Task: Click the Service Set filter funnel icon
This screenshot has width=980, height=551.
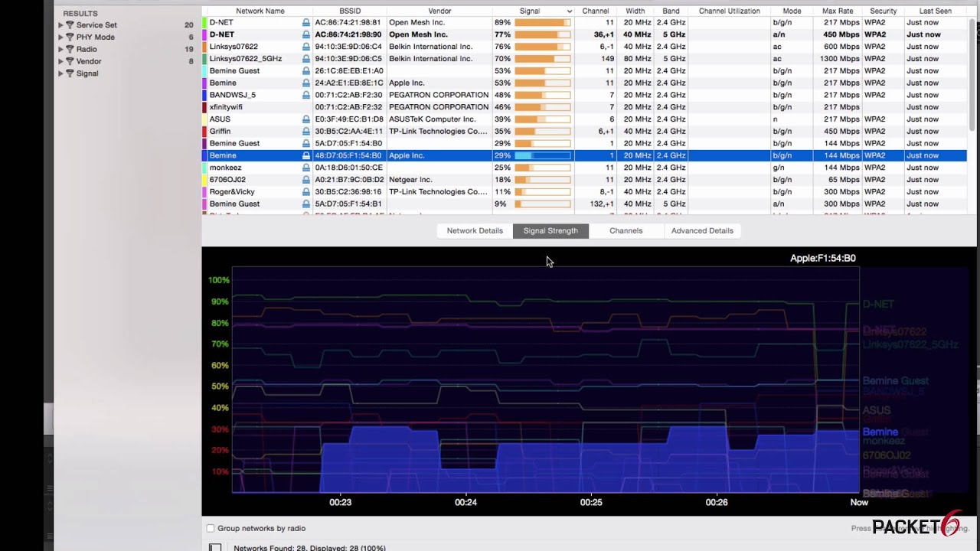Action: click(70, 25)
